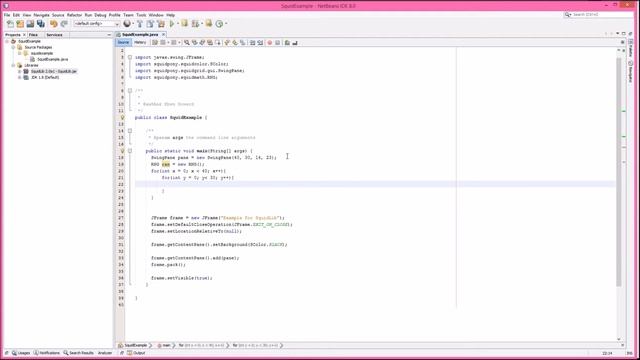The height and width of the screenshot is (360, 640).
Task: Open the Profile Project dropdown arrow
Action: [x=226, y=24]
